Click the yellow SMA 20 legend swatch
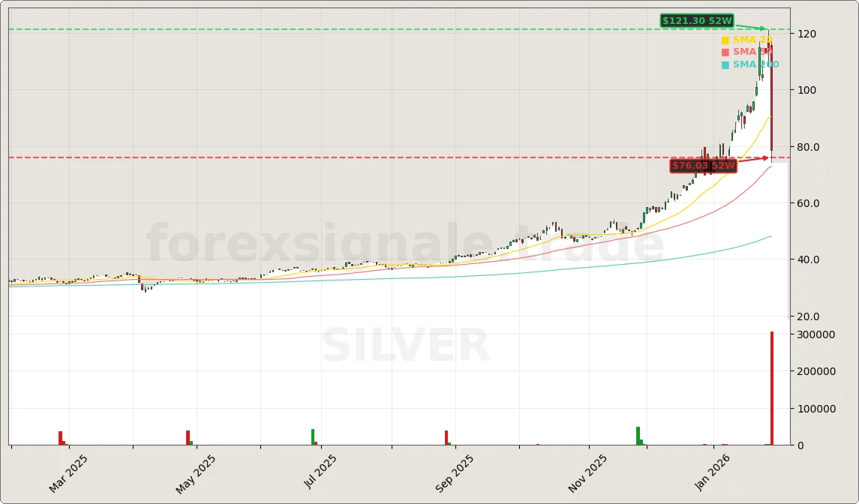 point(725,40)
